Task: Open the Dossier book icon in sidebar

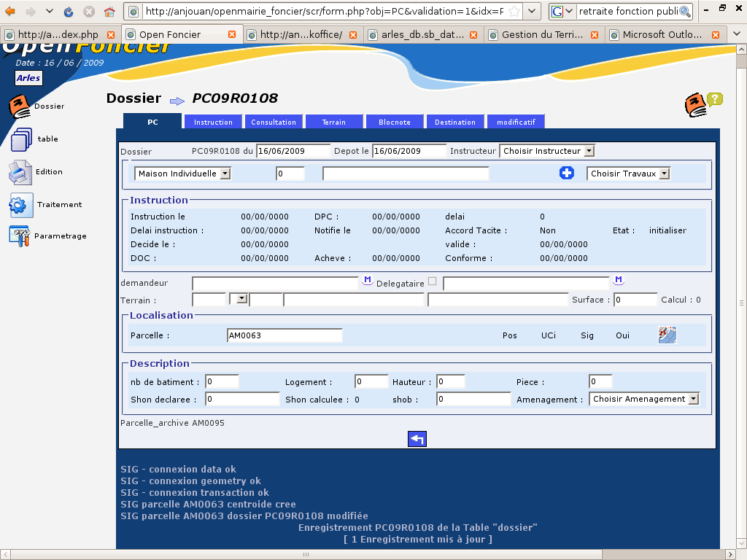Action: pyautogui.click(x=20, y=106)
